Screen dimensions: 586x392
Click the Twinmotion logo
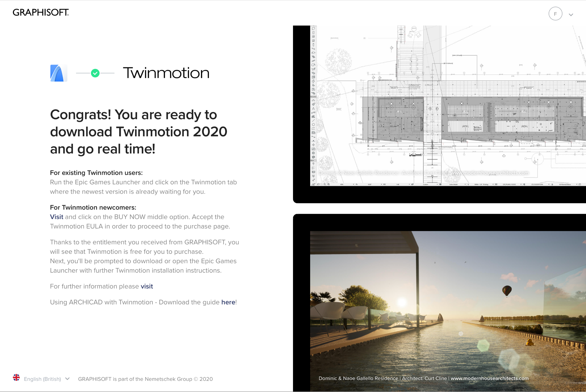coord(166,73)
